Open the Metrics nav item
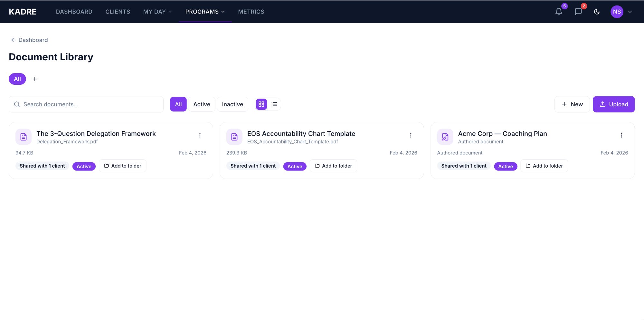 [x=251, y=12]
